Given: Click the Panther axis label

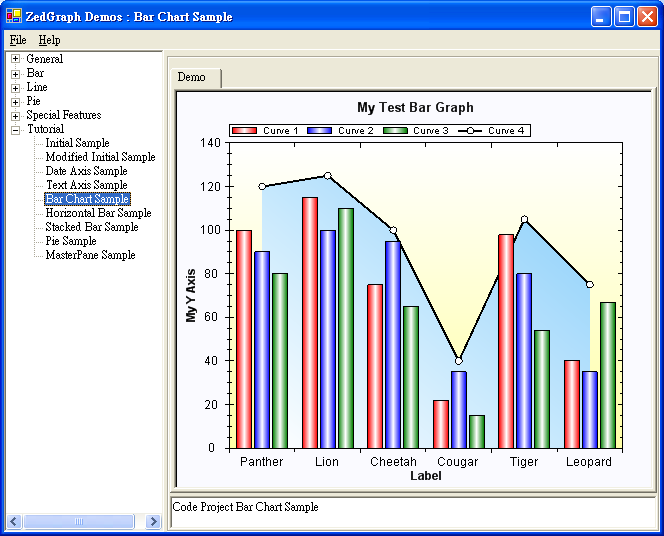Looking at the screenshot, I should tap(261, 461).
